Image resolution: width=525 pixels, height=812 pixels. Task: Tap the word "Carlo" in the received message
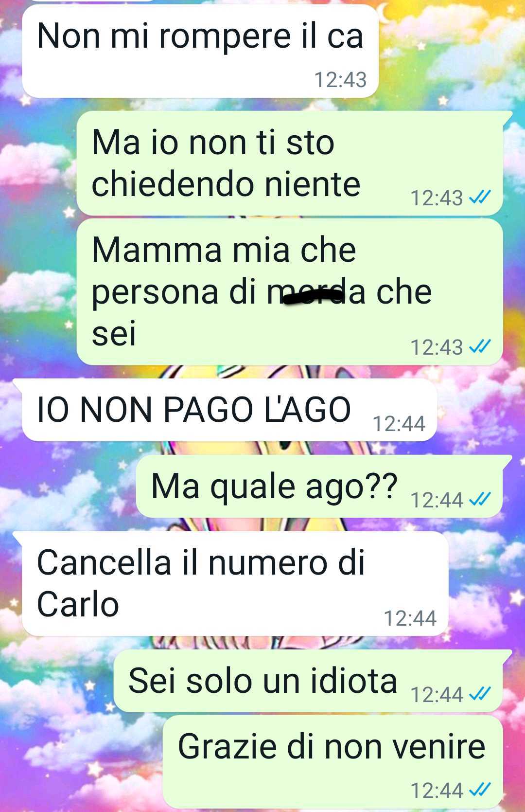click(78, 604)
